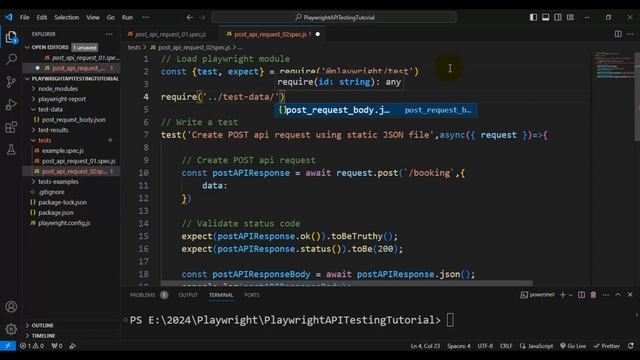The image size is (640, 360).
Task: Switch to post_api_request_01.spec.js editor tab
Action: (x=171, y=34)
